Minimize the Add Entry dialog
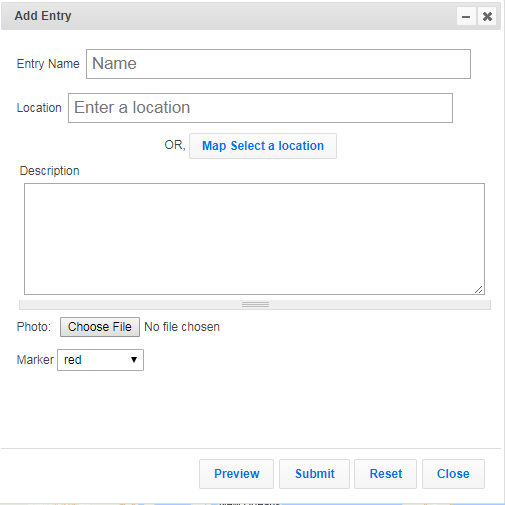This screenshot has height=505, width=505. pos(466,16)
